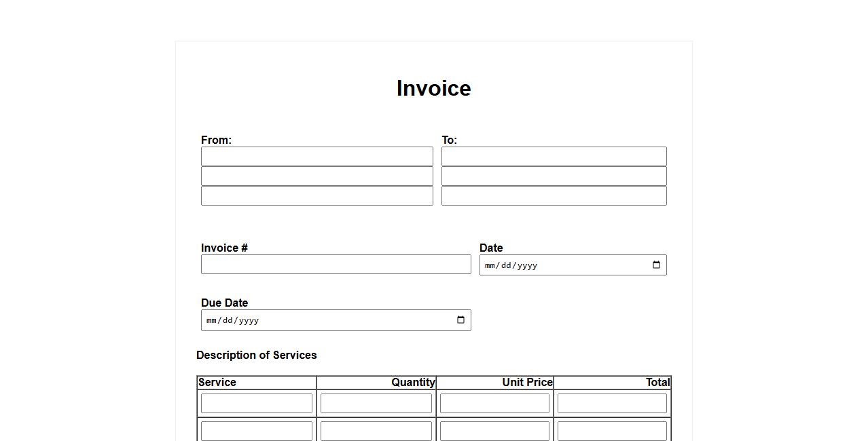Select the second From input line

pos(317,176)
